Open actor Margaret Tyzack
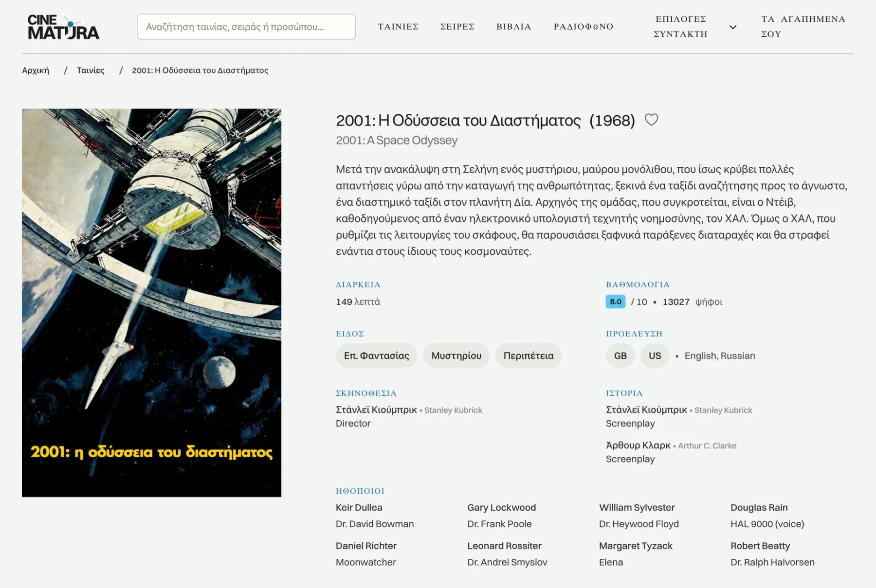Viewport: 876px width, 588px height. tap(636, 546)
